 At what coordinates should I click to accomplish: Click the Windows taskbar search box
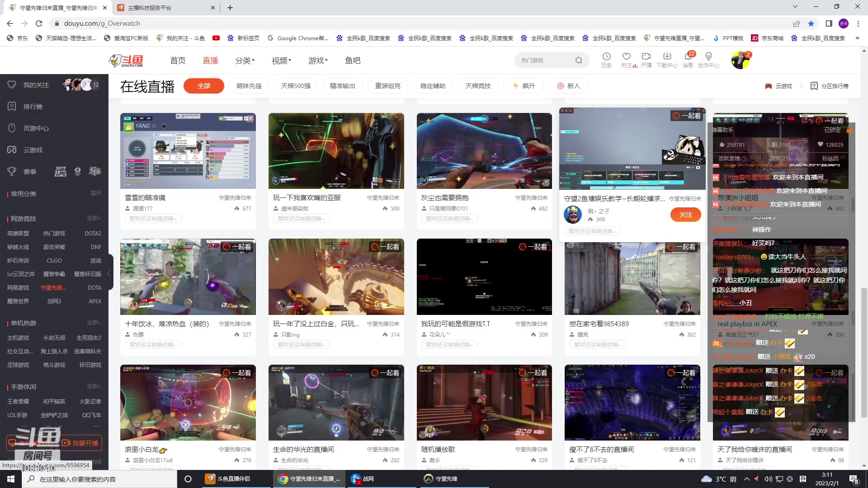coord(99,479)
